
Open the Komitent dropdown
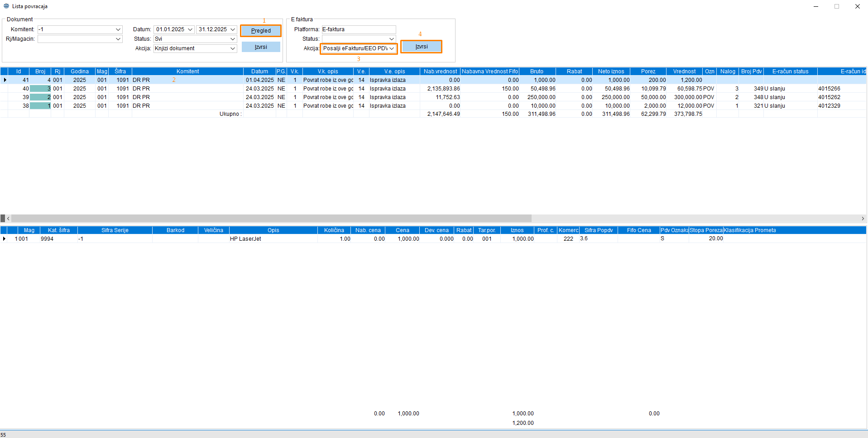118,29
